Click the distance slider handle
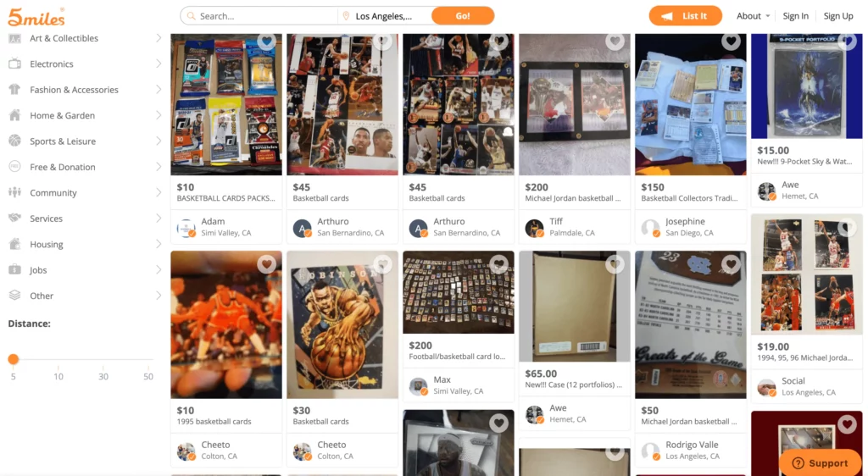The image size is (868, 476). click(14, 359)
